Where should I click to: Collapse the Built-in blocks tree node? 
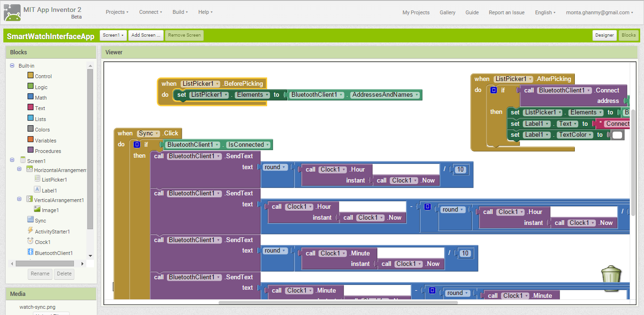pyautogui.click(x=12, y=66)
